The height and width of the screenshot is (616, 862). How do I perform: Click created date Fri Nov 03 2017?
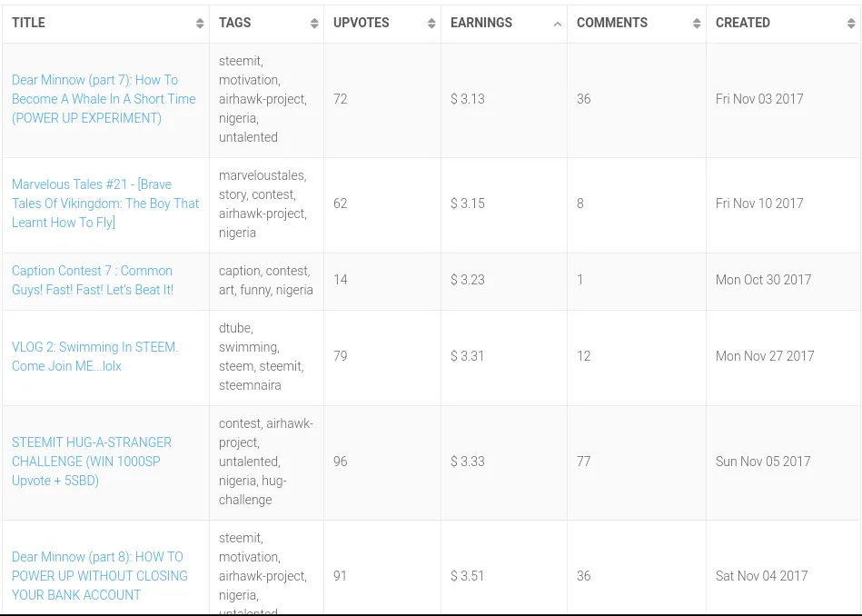(759, 99)
